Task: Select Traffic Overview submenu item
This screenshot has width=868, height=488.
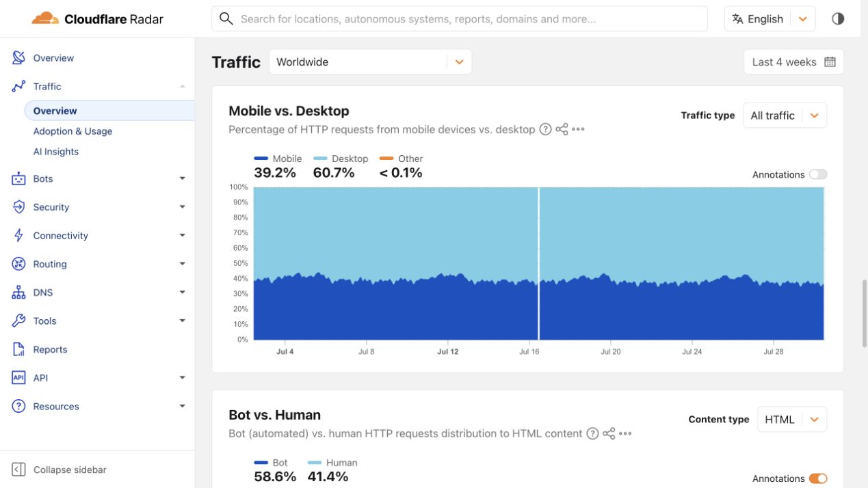Action: click(109, 111)
